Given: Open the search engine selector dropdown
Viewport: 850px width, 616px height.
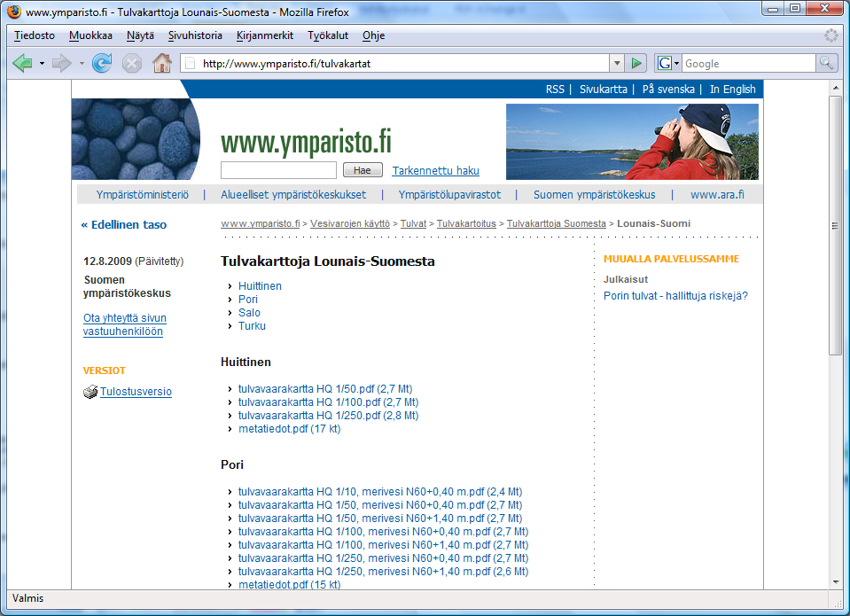Looking at the screenshot, I should click(x=676, y=64).
